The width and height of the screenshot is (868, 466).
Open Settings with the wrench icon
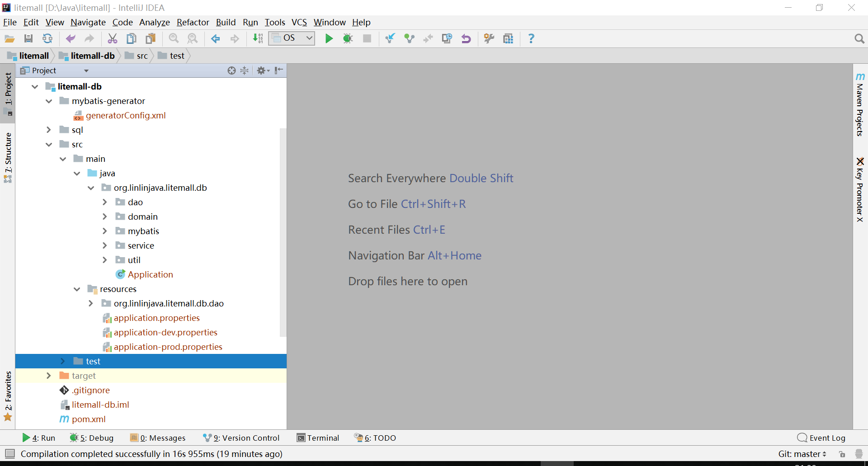(x=489, y=39)
